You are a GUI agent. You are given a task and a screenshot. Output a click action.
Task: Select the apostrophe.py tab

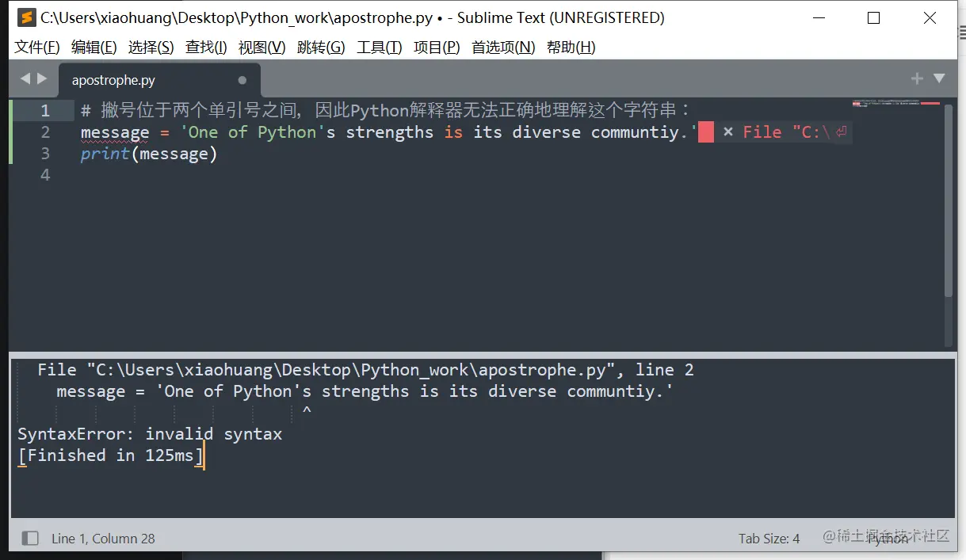coord(158,80)
